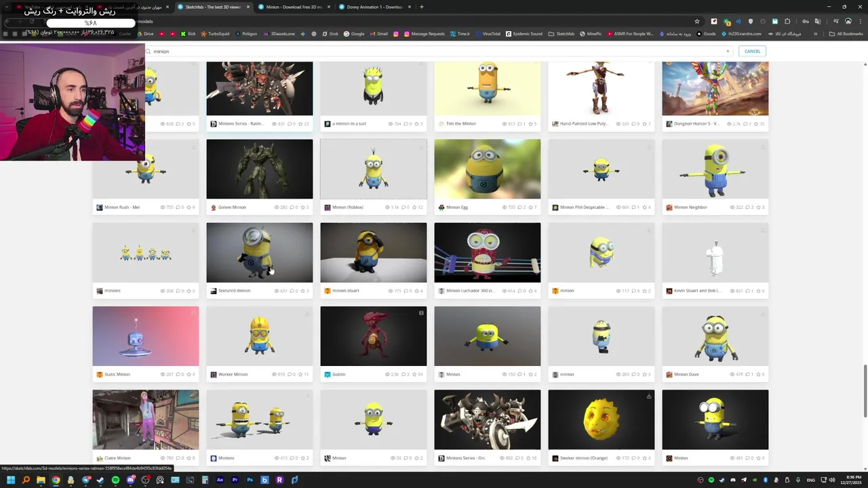Open the Worker Minion title link

coord(233,374)
